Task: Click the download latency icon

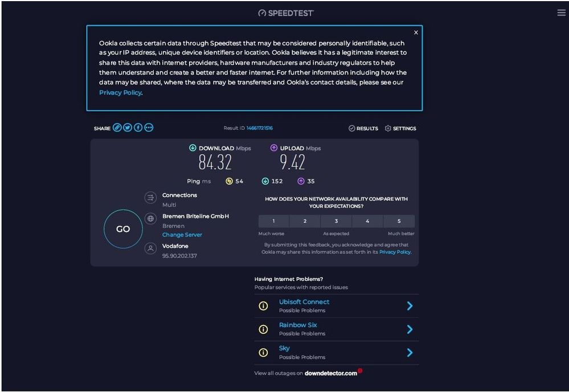Action: [x=265, y=181]
